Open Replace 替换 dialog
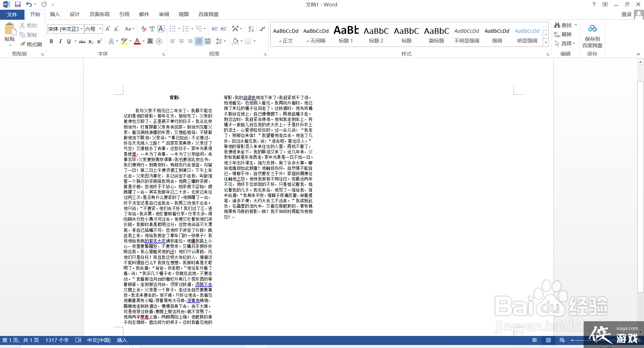The width and height of the screenshot is (644, 348). pos(563,34)
